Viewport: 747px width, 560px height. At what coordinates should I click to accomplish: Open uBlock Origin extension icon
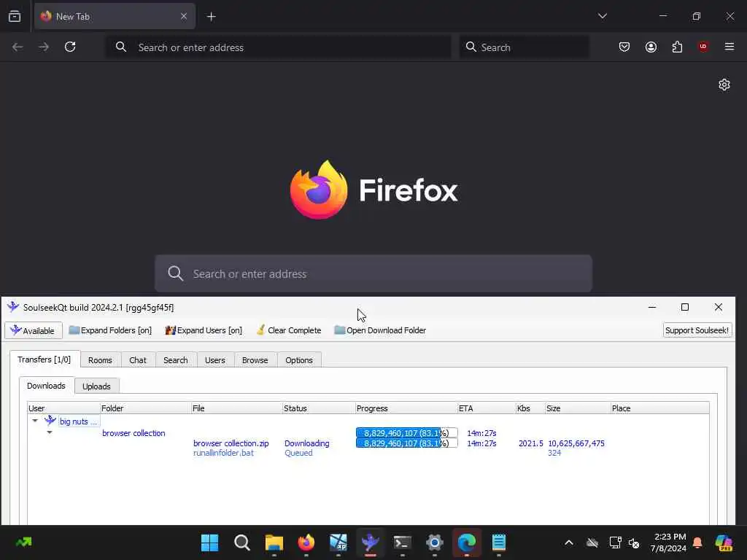(x=703, y=47)
